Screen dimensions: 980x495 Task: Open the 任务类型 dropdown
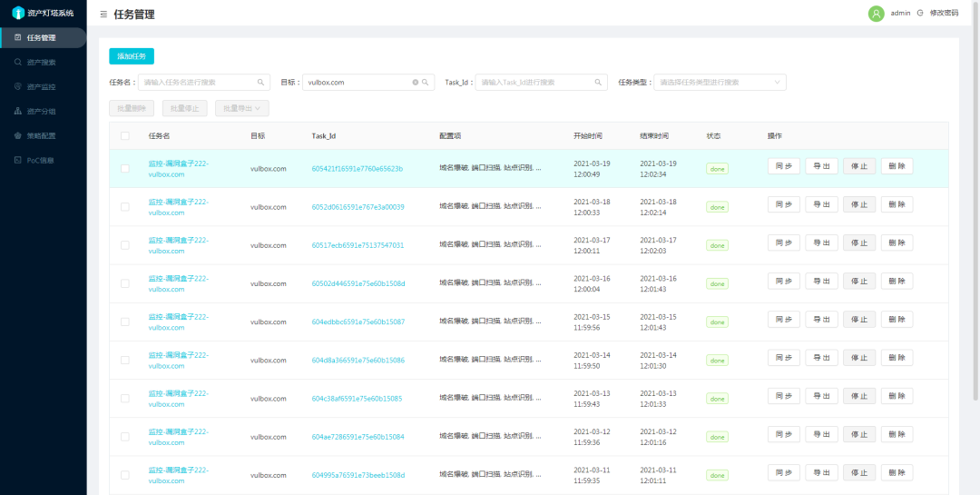pos(720,82)
